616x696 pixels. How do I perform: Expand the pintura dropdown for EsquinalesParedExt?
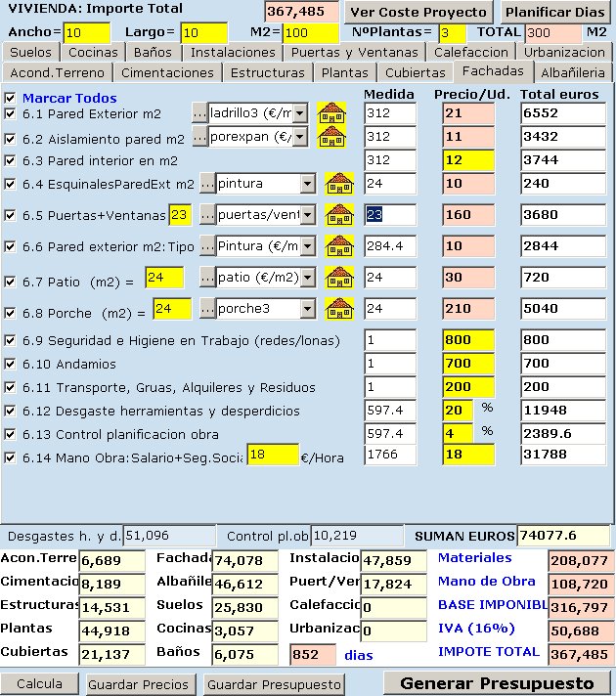tap(307, 184)
